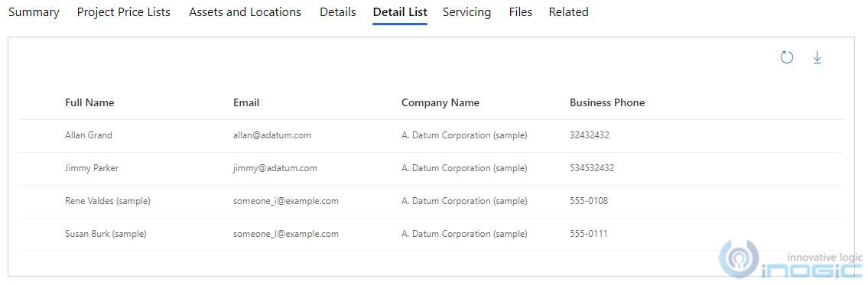
Task: Open the Project Price Lists tab
Action: [123, 12]
